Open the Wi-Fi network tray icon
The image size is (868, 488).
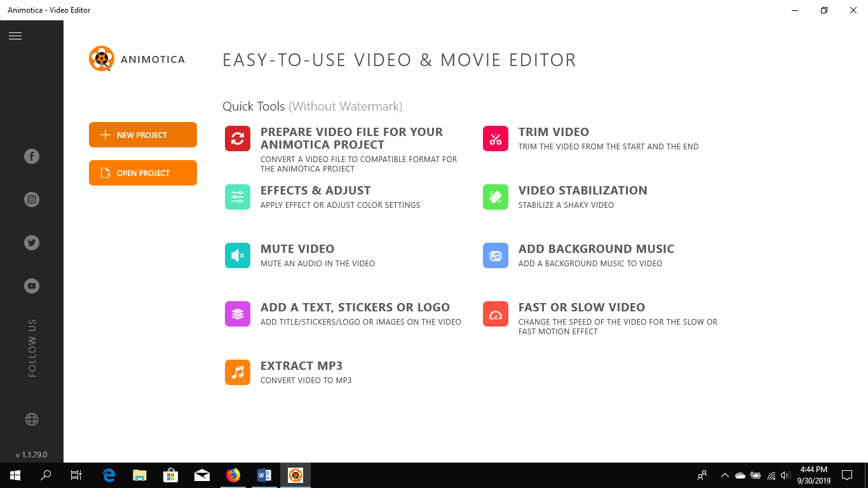click(x=771, y=475)
